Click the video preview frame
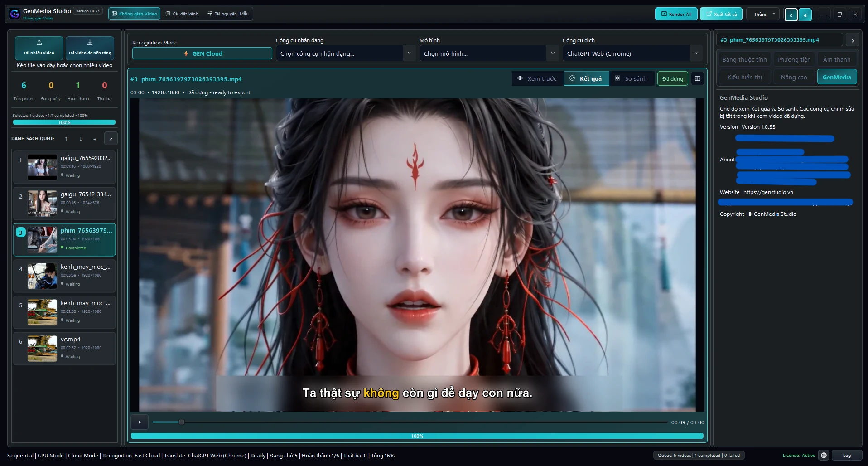Screen dimensions: 868x466 tap(417, 255)
